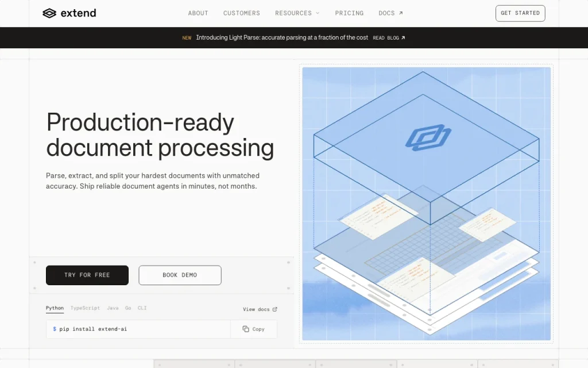Switch to the CLI tab
The image size is (588, 368).
[142, 308]
